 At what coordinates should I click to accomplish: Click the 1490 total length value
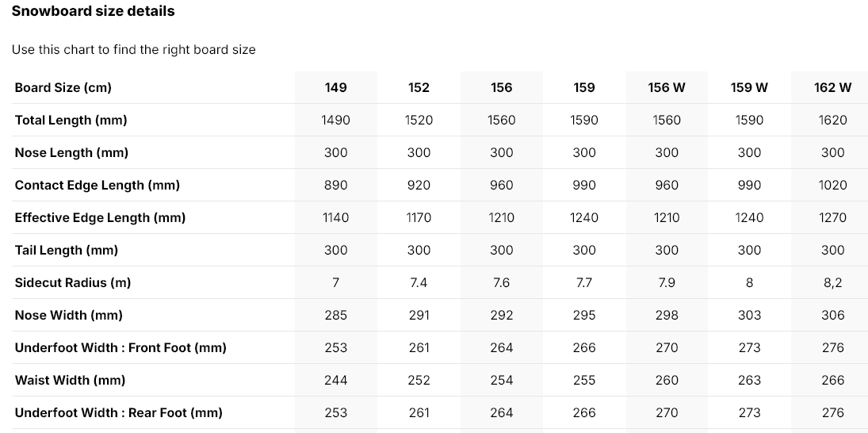tap(335, 121)
